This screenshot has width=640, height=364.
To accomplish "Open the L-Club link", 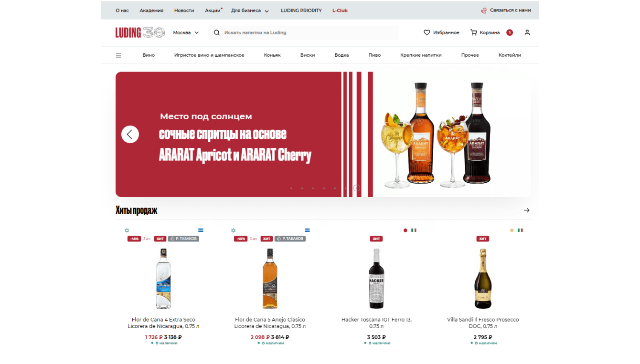I will 340,10.
